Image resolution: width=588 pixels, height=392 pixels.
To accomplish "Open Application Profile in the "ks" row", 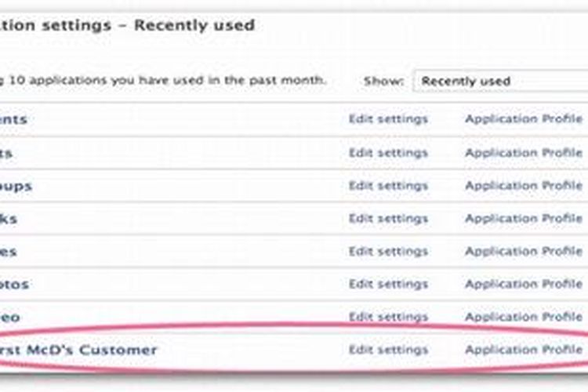I will click(x=524, y=219).
